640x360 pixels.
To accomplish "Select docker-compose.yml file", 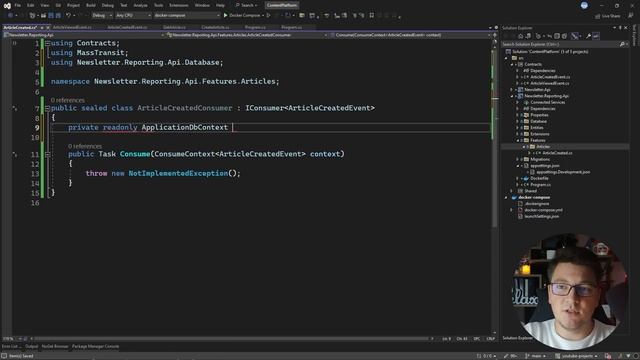I will point(543,210).
